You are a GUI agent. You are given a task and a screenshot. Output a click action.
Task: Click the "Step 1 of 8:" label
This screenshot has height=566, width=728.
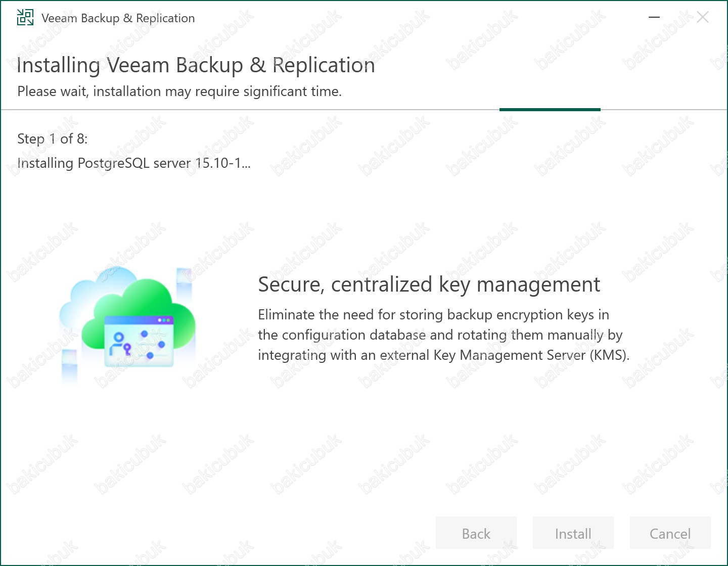(53, 139)
